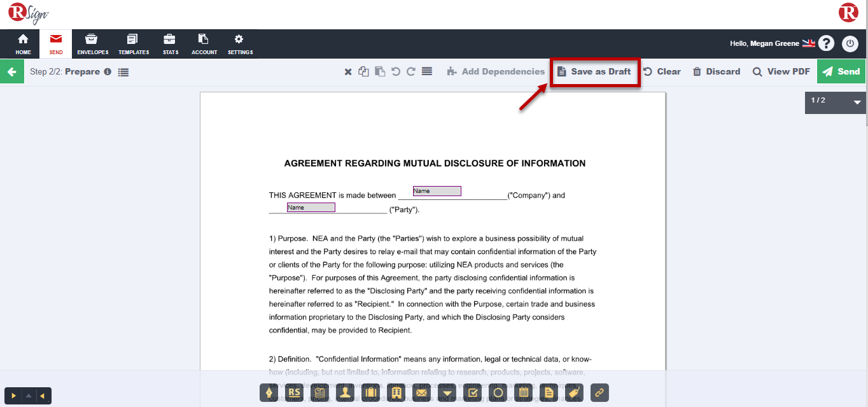Select the Dropdown field tool

pos(447,393)
